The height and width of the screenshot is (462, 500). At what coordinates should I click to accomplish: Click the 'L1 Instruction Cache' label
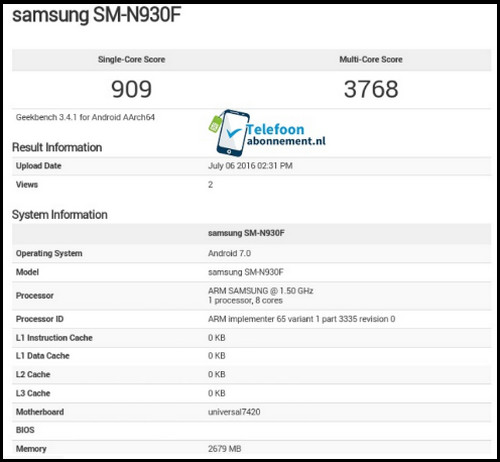click(54, 338)
